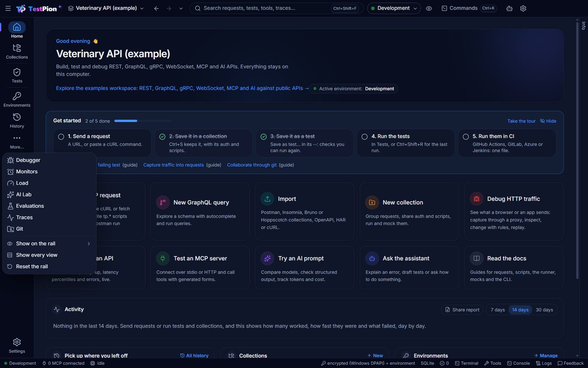Click the Share report button
Image resolution: width=588 pixels, height=368 pixels.
[462, 310]
